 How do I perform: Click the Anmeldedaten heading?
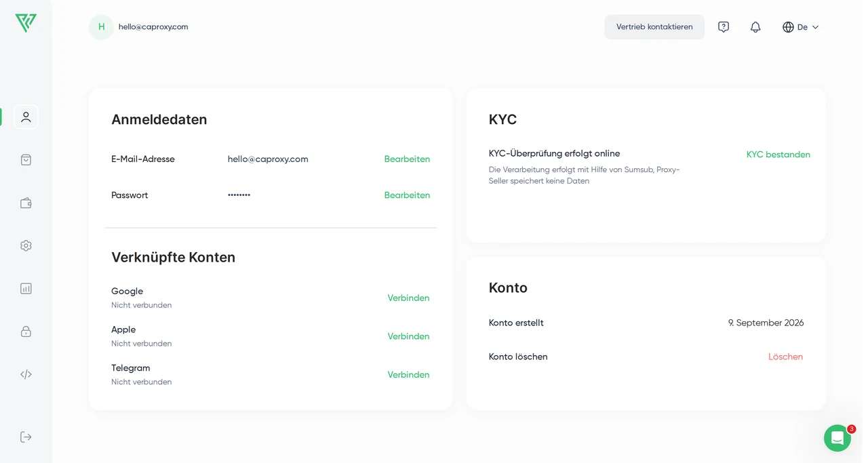pos(159,119)
